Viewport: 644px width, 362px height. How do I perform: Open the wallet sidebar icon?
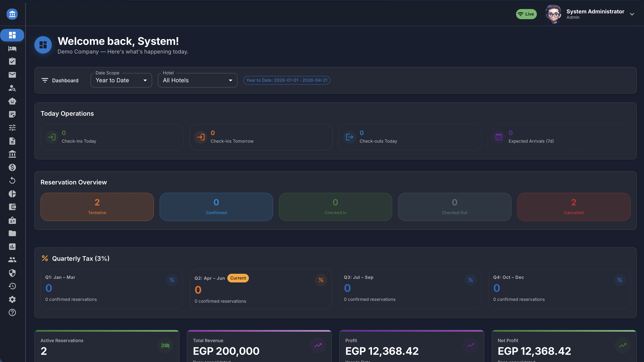(x=12, y=207)
